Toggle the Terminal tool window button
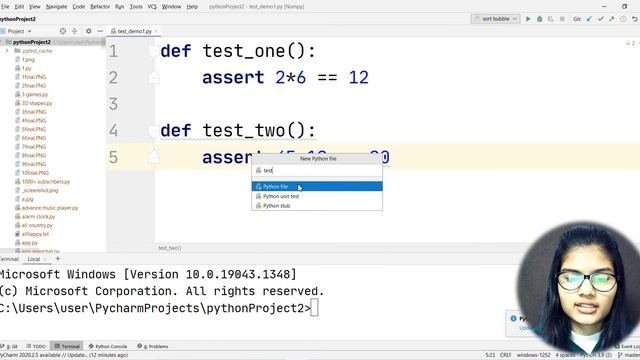The height and width of the screenshot is (360, 640). (x=67, y=346)
